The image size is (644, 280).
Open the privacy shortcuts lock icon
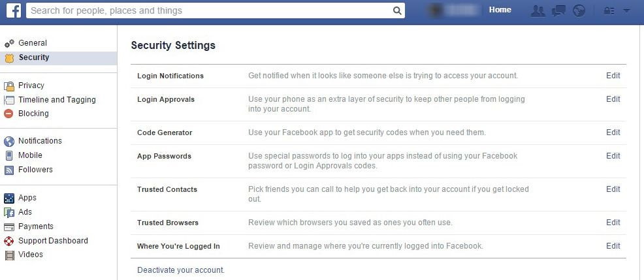coord(608,11)
